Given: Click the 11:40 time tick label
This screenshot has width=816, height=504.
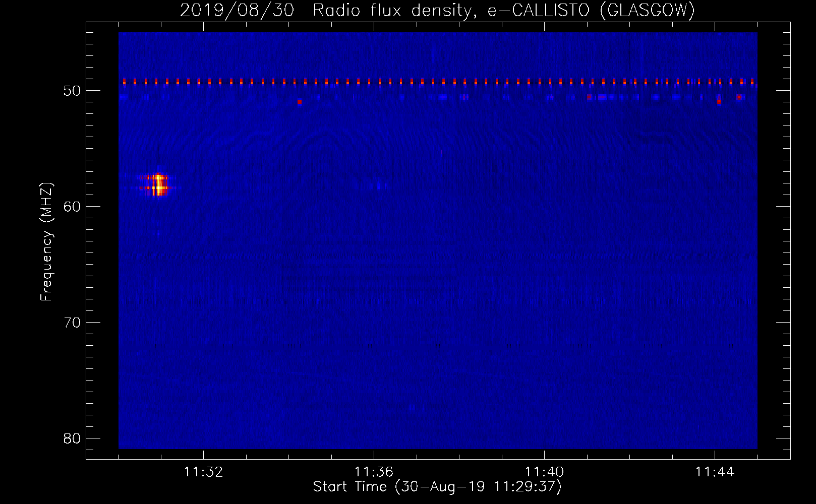Looking at the screenshot, I should point(544,472).
